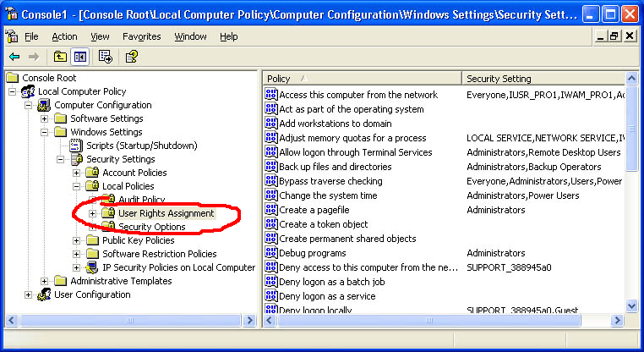Click the Up One Level toolbar icon

[x=60, y=57]
